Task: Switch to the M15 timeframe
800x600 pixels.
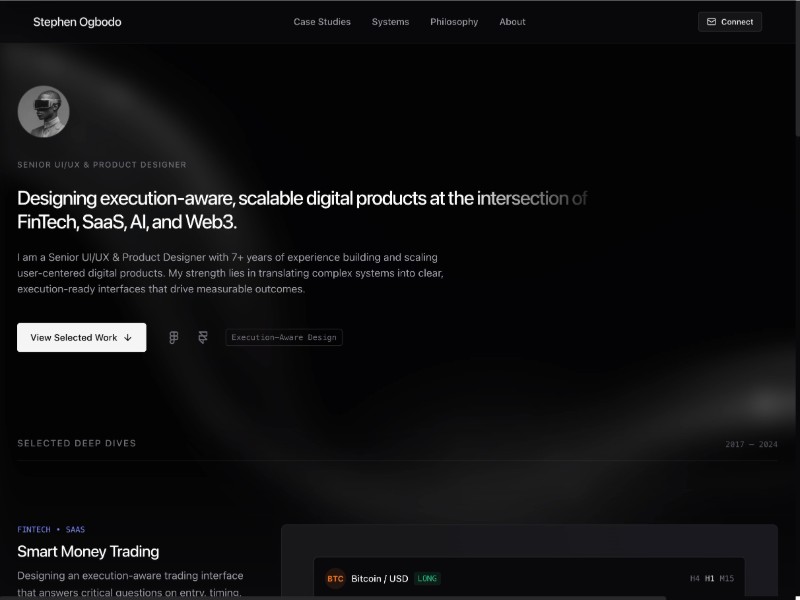Action: click(726, 578)
